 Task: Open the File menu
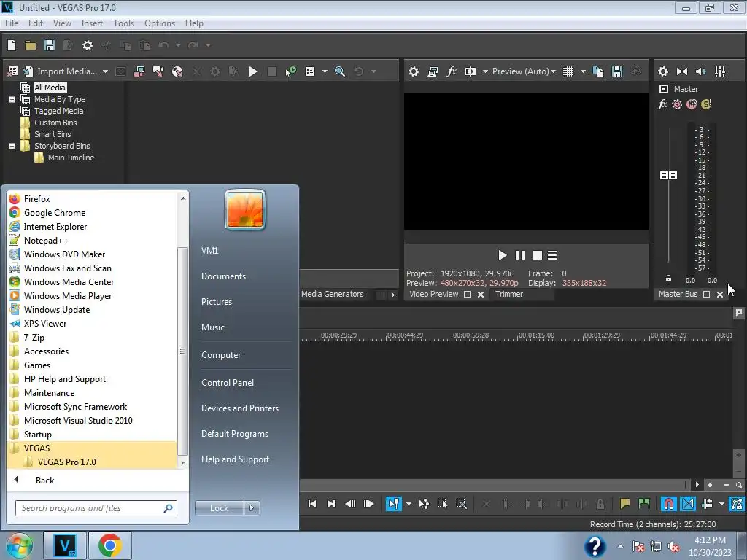(x=12, y=23)
